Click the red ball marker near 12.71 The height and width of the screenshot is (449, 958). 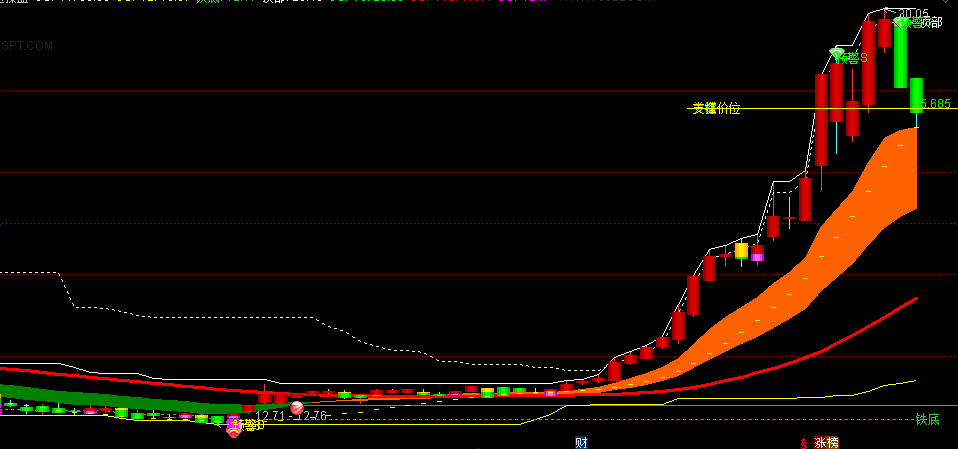297,407
